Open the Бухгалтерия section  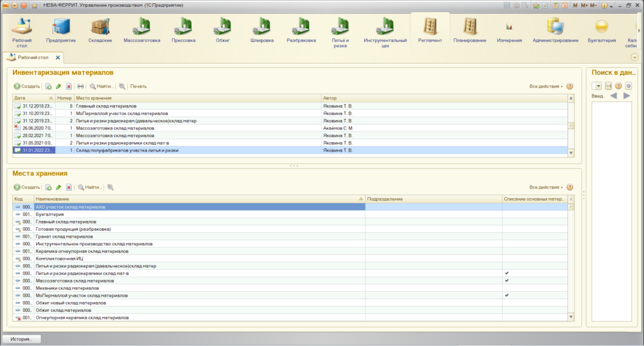601,31
